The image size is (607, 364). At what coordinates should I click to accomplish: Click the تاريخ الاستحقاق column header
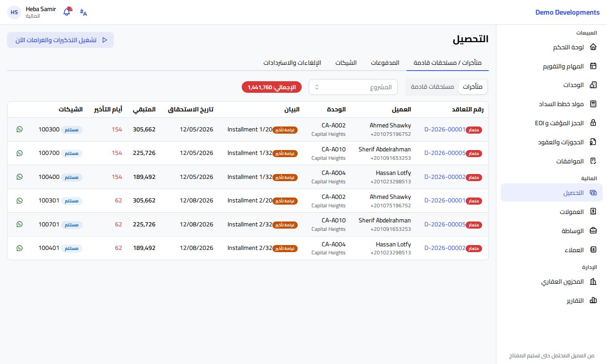(x=191, y=109)
